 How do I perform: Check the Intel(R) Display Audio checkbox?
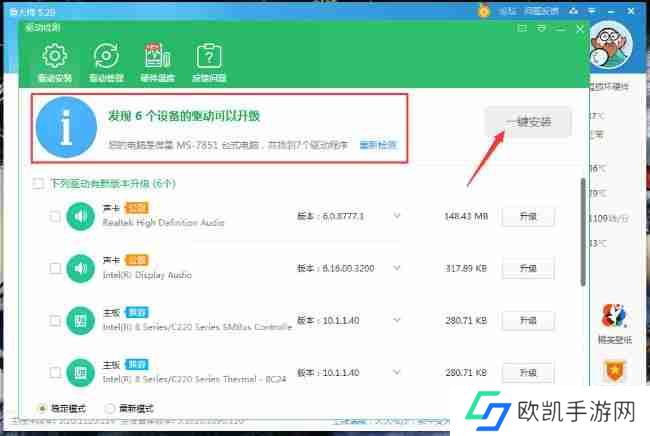(55, 268)
